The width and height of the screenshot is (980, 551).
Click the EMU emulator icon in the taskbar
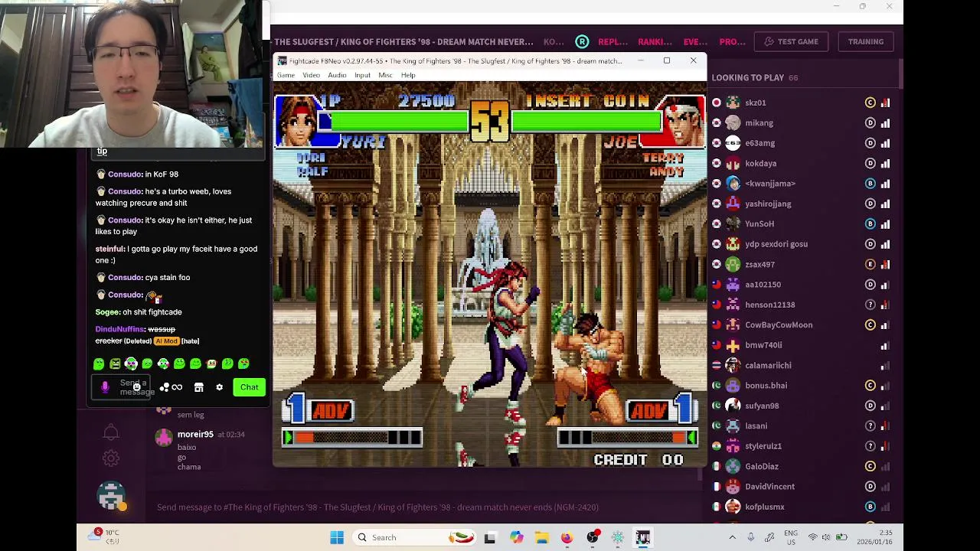642,537
